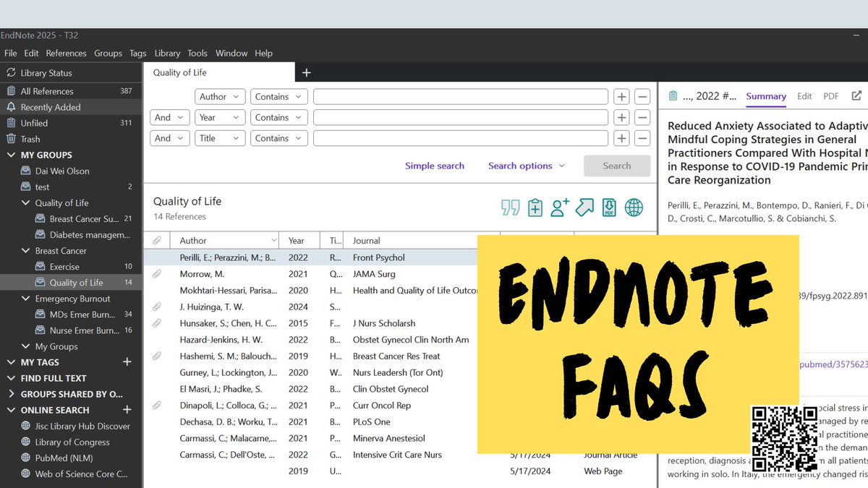868x488 pixels.
Task: Remove the Author search row
Action: click(642, 97)
